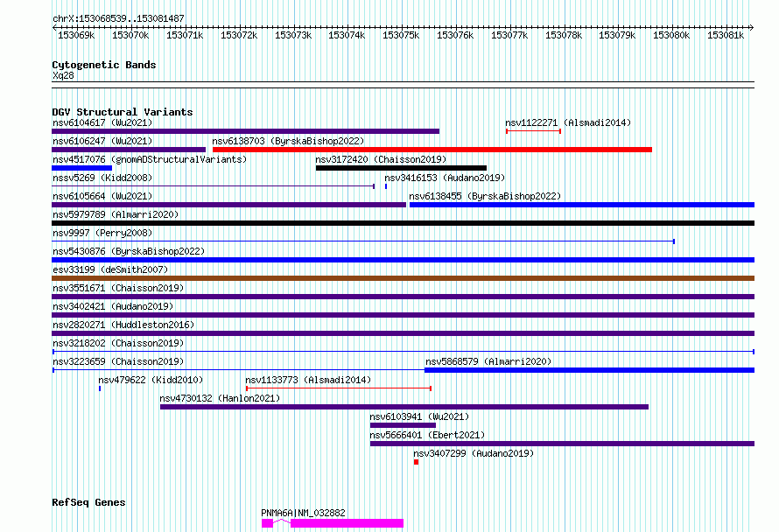The width and height of the screenshot is (779, 532).
Task: Click nsv3402421 (Audano2019) label
Action: coord(113,306)
